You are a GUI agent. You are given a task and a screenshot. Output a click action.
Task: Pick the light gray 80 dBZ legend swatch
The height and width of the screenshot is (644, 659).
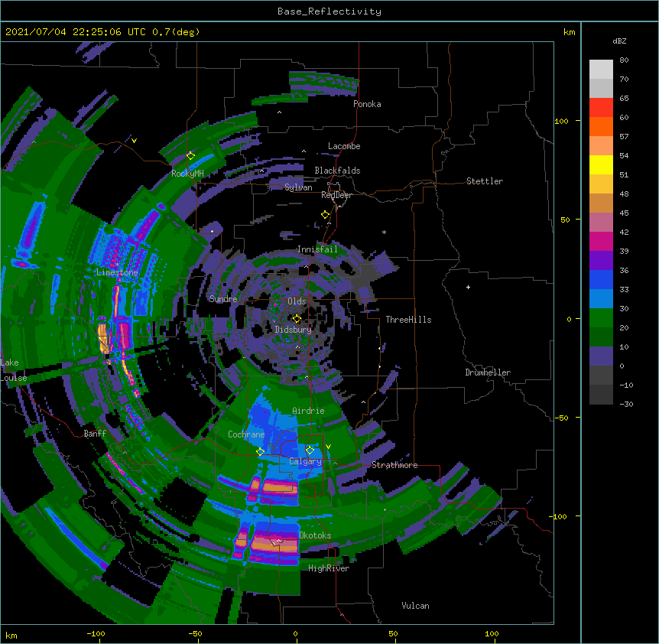point(601,70)
